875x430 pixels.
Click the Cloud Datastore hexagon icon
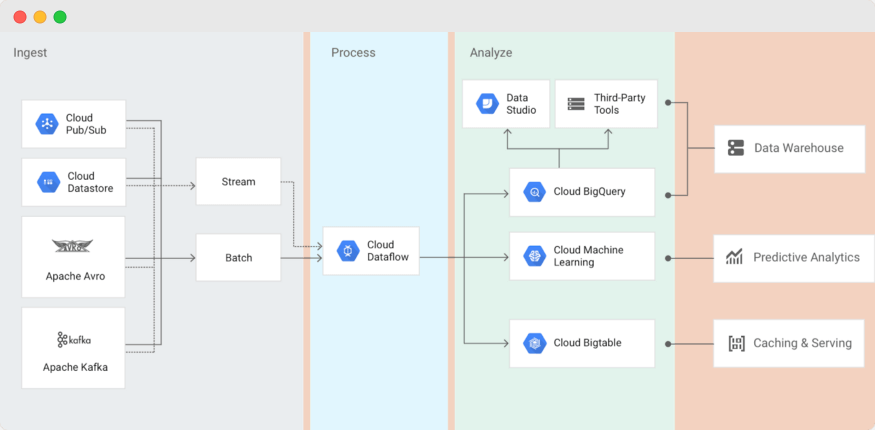point(49,182)
